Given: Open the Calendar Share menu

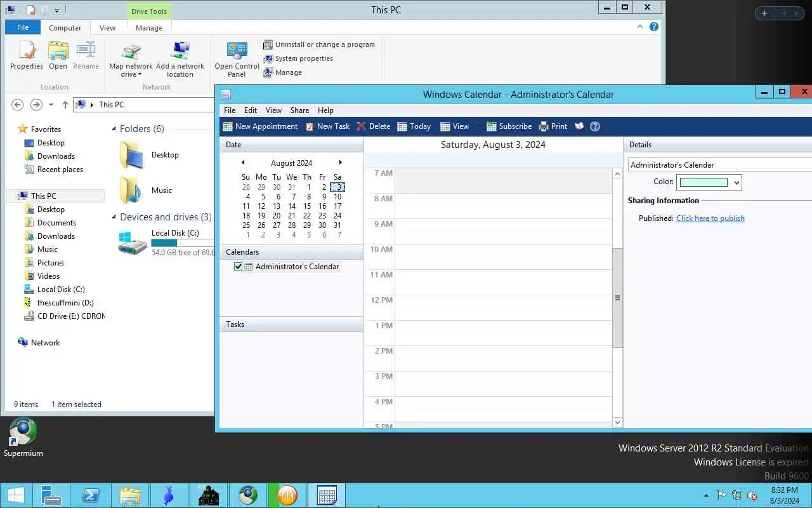Looking at the screenshot, I should pyautogui.click(x=299, y=110).
